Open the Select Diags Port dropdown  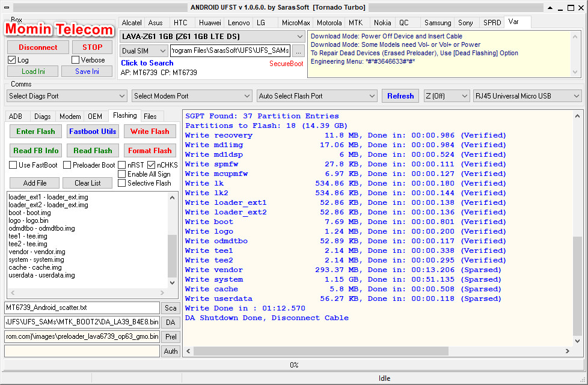tap(67, 96)
